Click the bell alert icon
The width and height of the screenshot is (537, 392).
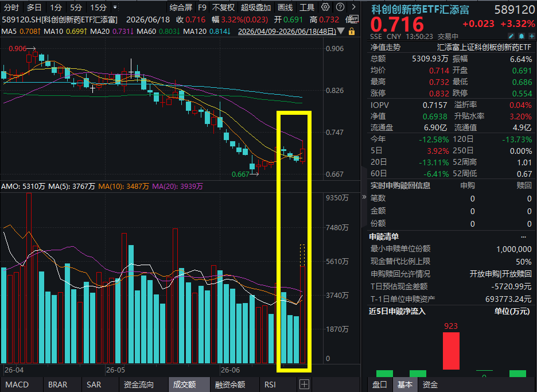522,36
